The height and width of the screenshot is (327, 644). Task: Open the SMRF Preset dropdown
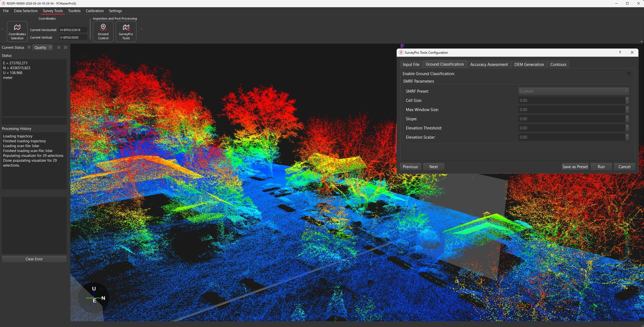coord(573,91)
